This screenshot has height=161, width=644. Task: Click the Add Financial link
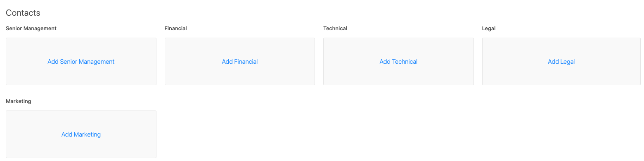239,62
